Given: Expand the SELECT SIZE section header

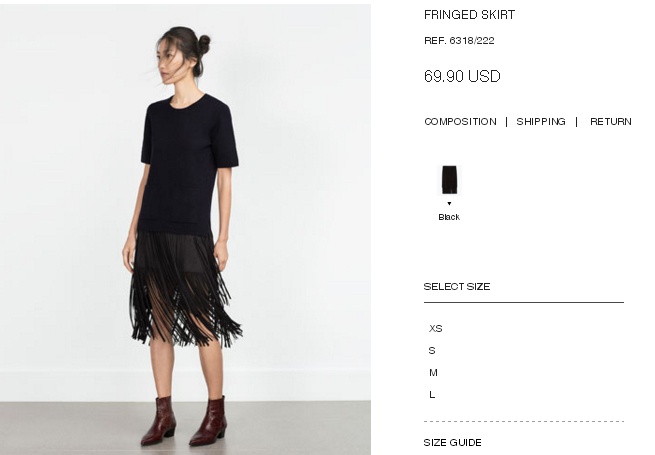Looking at the screenshot, I should (x=457, y=287).
